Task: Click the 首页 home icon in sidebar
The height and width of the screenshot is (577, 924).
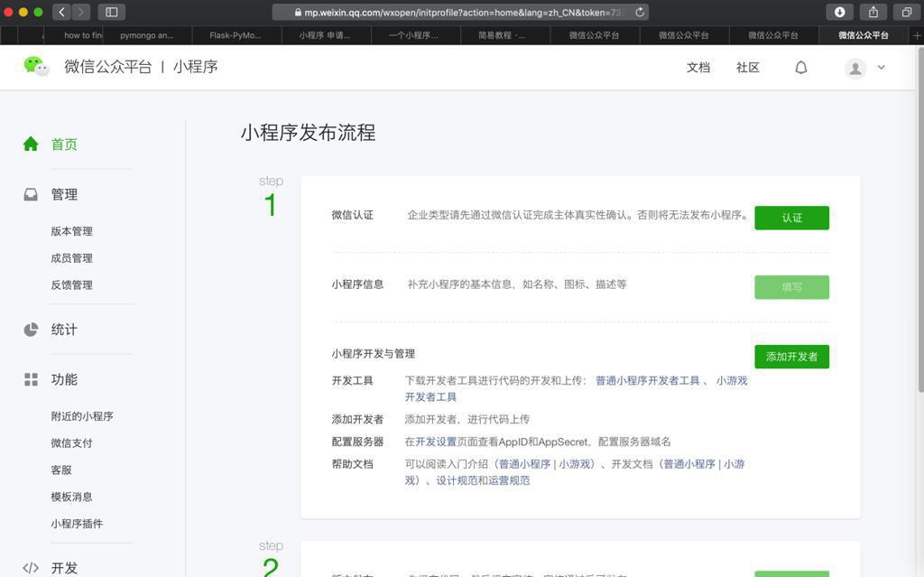Action: pos(31,144)
